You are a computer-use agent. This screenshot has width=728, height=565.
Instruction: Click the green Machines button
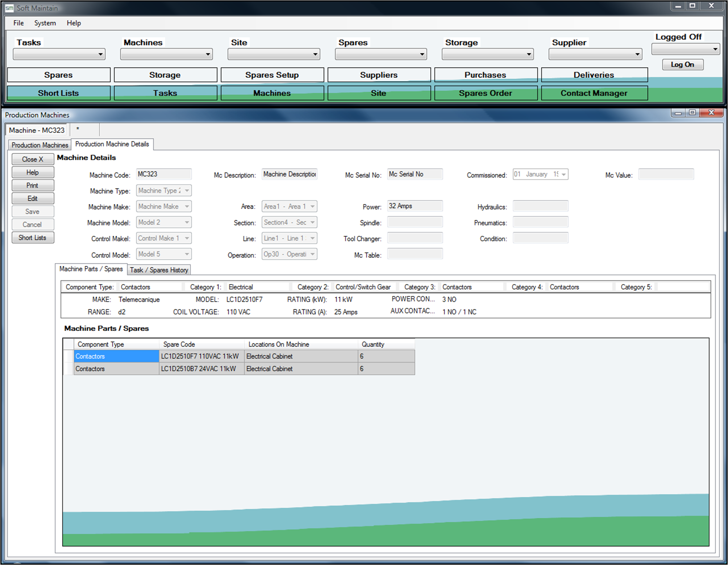[272, 93]
